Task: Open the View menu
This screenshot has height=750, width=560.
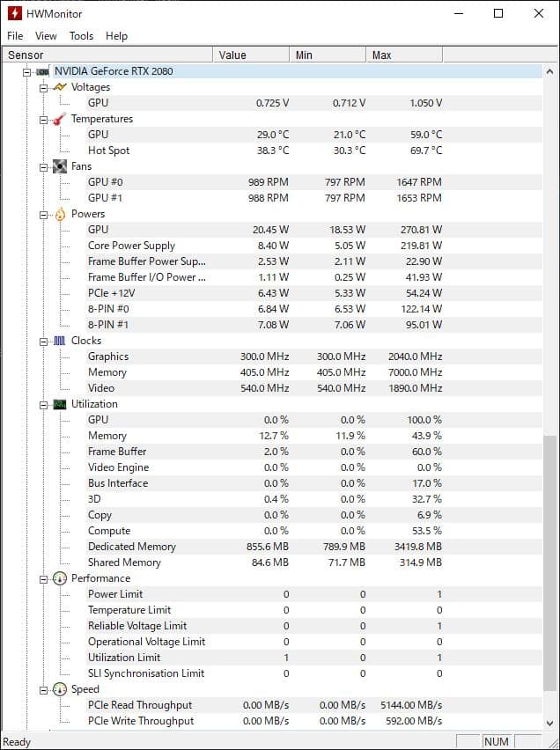Action: (46, 36)
